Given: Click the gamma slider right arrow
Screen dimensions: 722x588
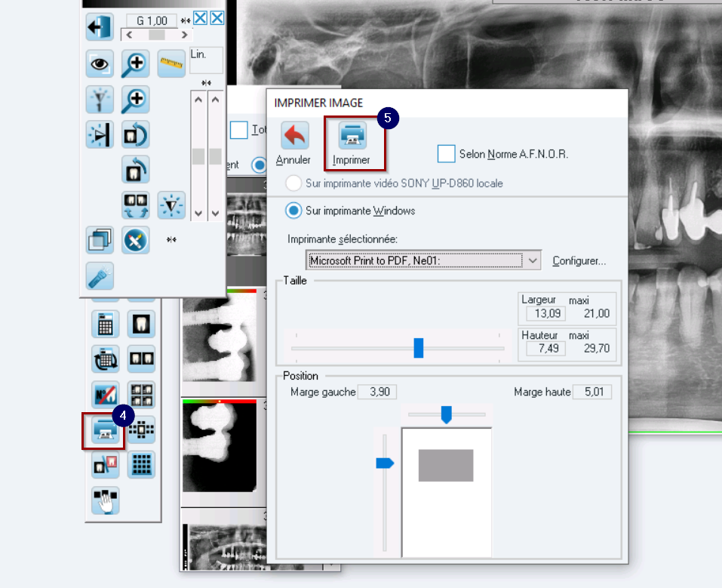Looking at the screenshot, I should 184,35.
